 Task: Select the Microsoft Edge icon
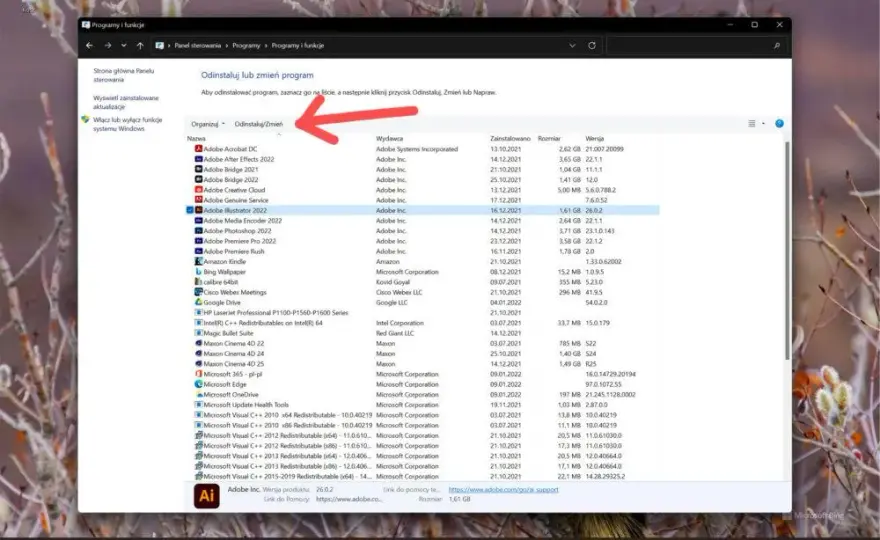pyautogui.click(x=198, y=384)
